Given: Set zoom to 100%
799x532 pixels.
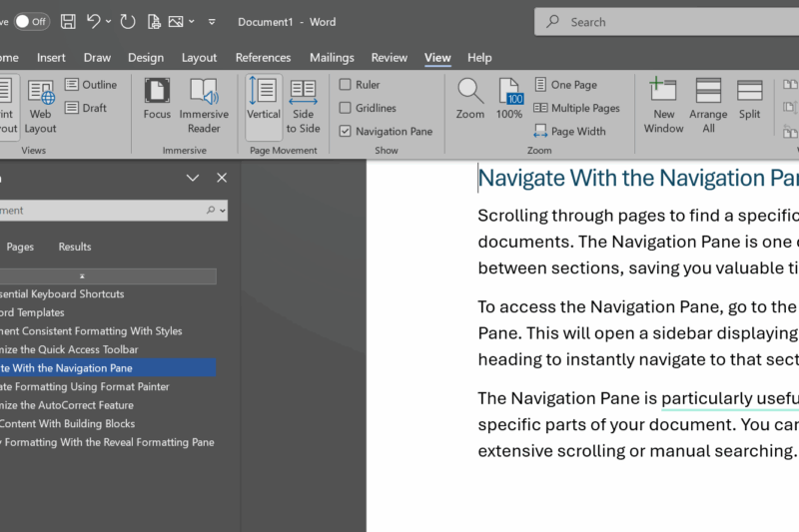Looking at the screenshot, I should [509, 100].
